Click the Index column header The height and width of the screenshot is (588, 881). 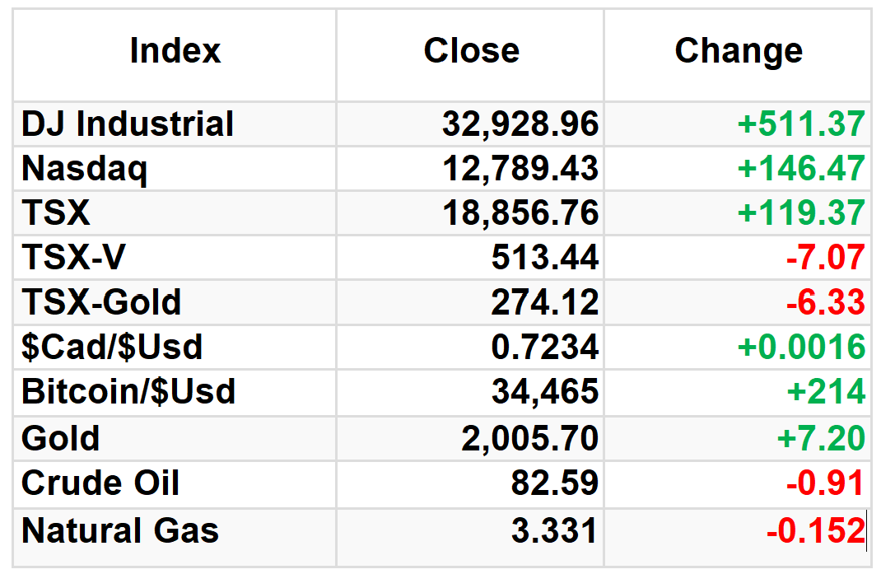click(175, 50)
